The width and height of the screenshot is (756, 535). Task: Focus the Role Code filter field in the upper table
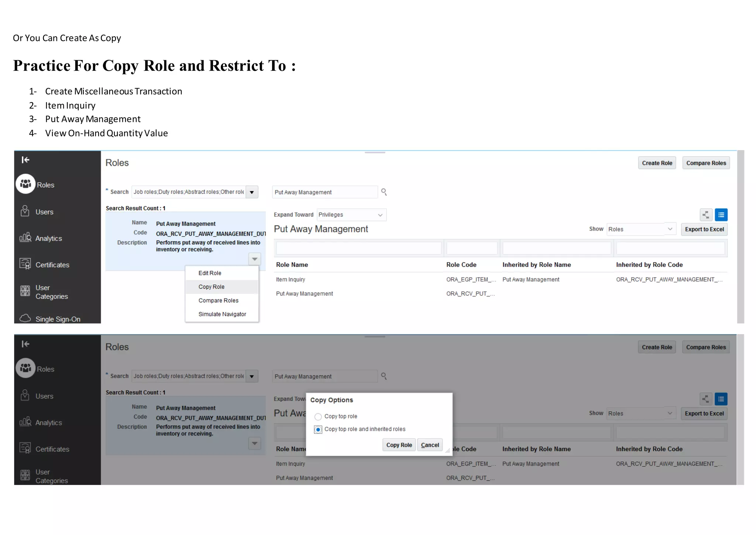472,248
